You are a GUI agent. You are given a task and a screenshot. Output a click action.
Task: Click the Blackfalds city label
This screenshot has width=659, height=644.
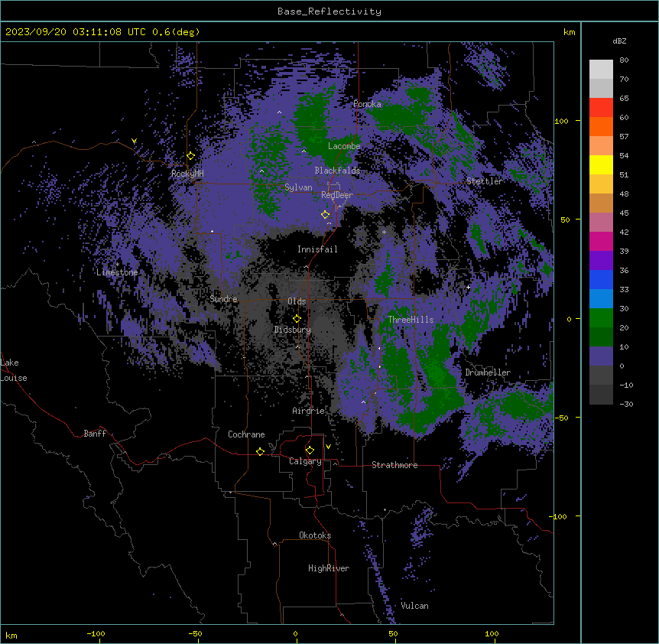(x=337, y=171)
